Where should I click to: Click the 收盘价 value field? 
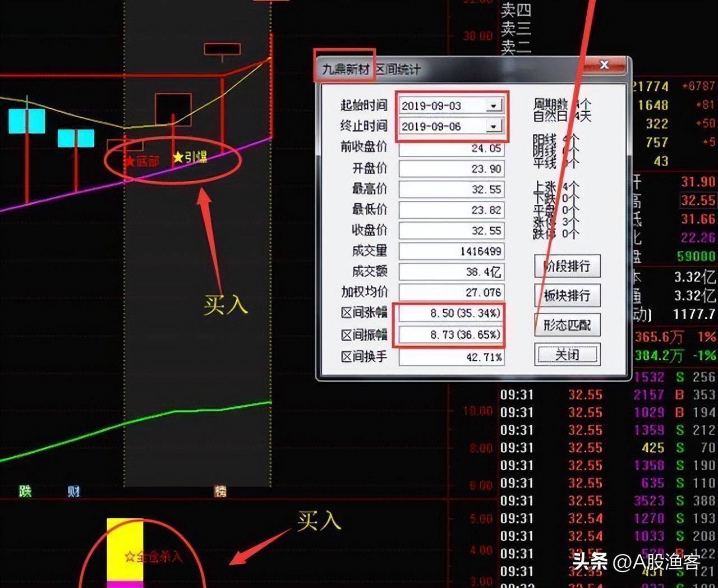(x=452, y=231)
